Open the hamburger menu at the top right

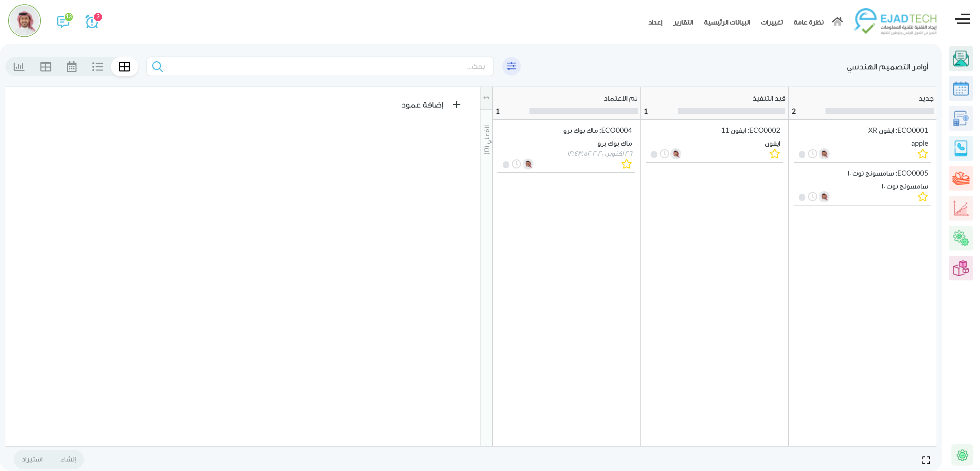pos(962,19)
